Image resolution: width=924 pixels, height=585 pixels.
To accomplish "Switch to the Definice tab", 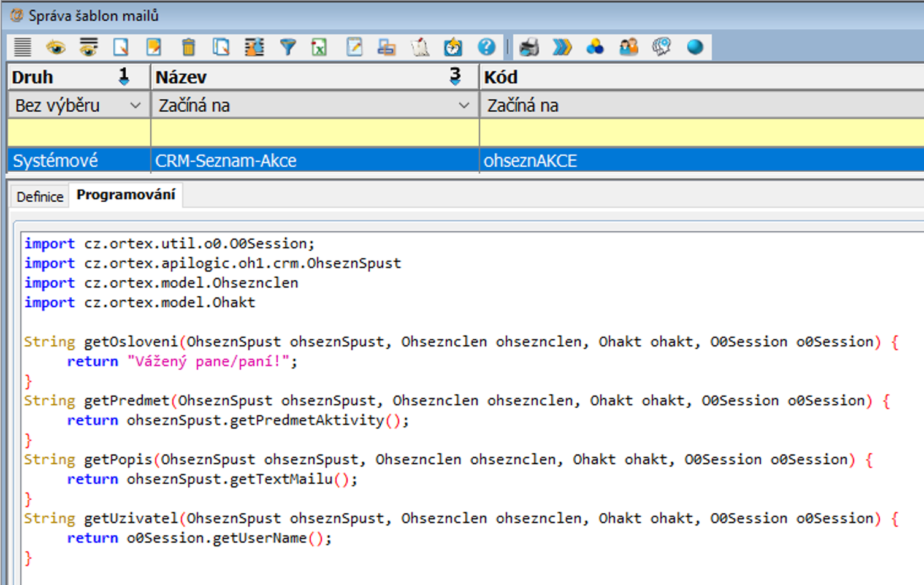I will [40, 197].
